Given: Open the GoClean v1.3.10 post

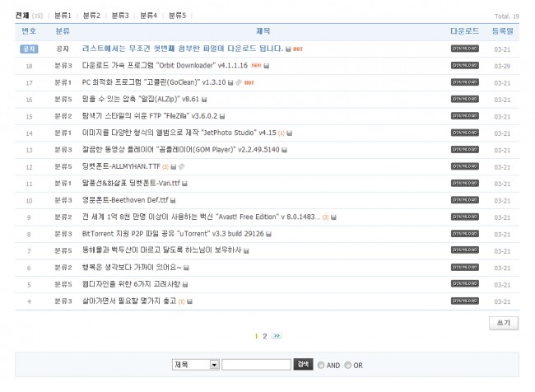Looking at the screenshot, I should 154,82.
